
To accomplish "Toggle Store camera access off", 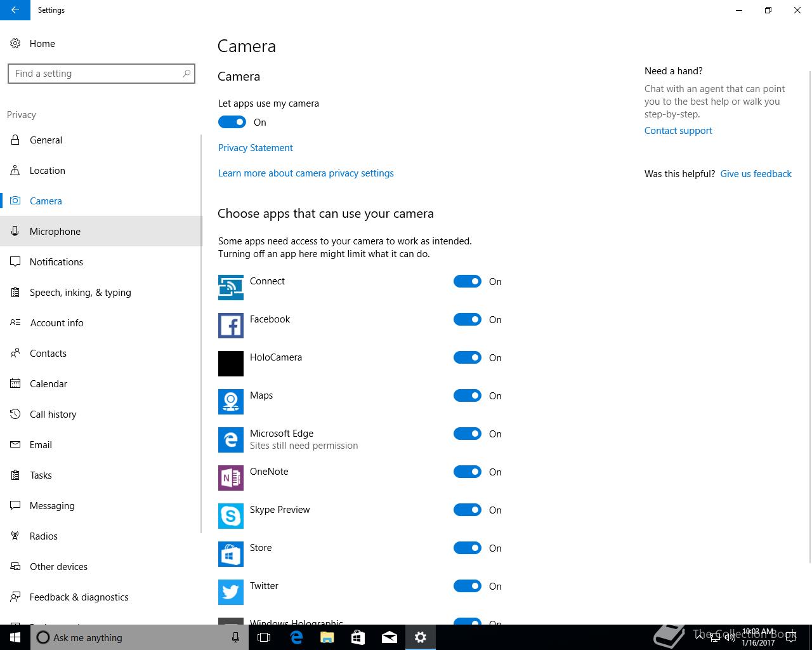I will pos(468,548).
